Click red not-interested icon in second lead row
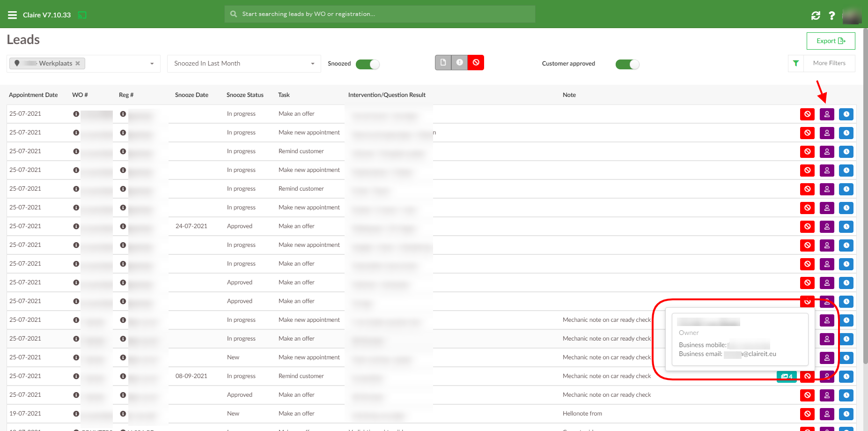Viewport: 868px width, 431px height. click(x=807, y=133)
